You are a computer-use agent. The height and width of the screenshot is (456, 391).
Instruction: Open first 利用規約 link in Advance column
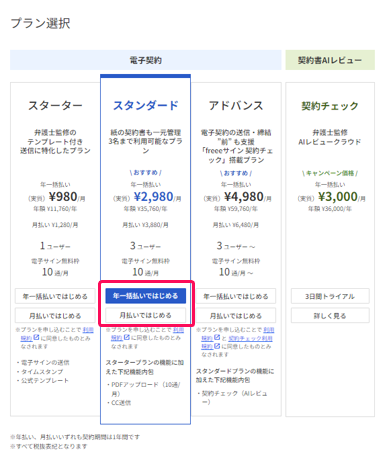[269, 330]
